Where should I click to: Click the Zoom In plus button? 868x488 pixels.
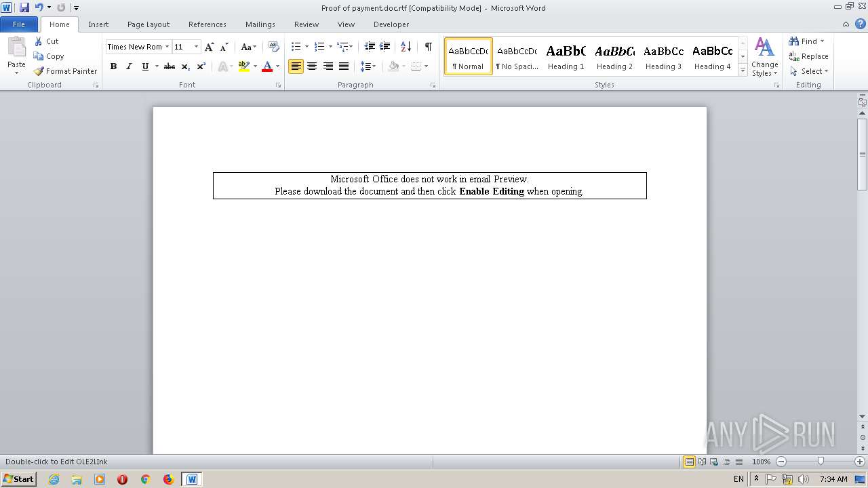(x=860, y=462)
